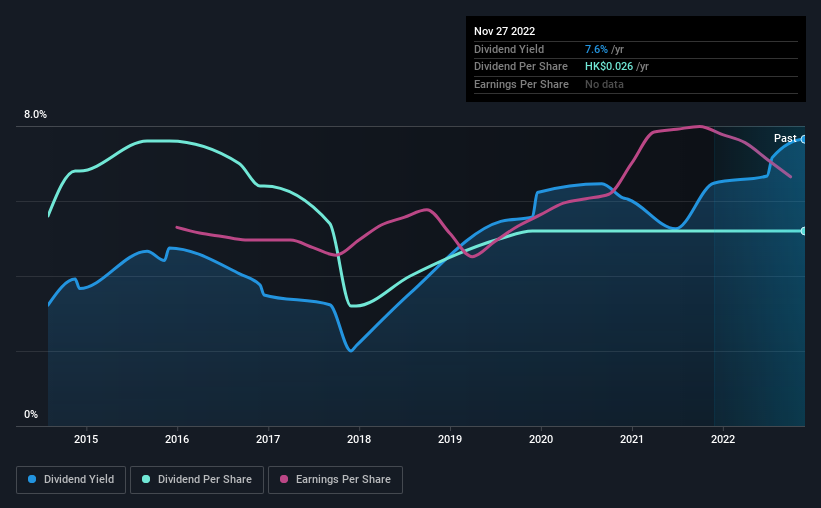
Task: Click the No data earnings value
Action: [604, 84]
